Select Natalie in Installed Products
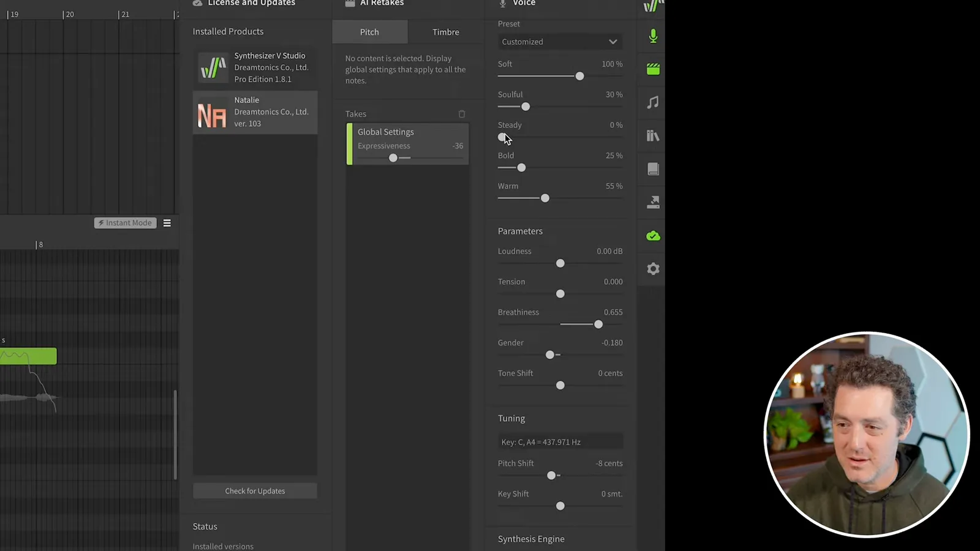The height and width of the screenshot is (551, 980). [255, 112]
